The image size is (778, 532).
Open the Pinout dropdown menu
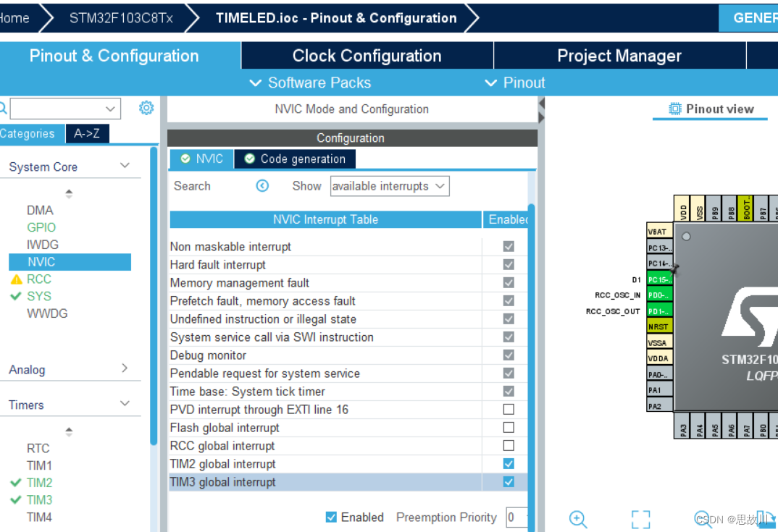(515, 83)
